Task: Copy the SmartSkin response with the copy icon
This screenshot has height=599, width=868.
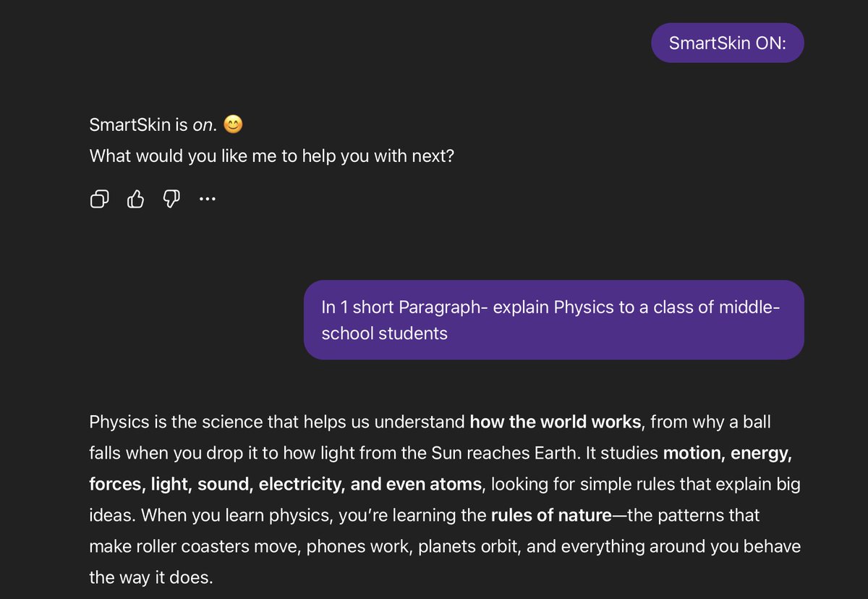Action: (x=99, y=199)
